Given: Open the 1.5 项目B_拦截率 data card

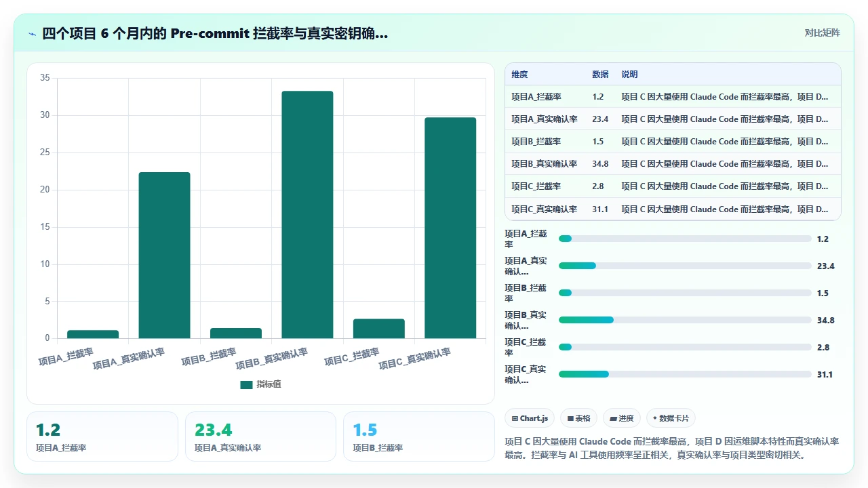Looking at the screenshot, I should [419, 436].
